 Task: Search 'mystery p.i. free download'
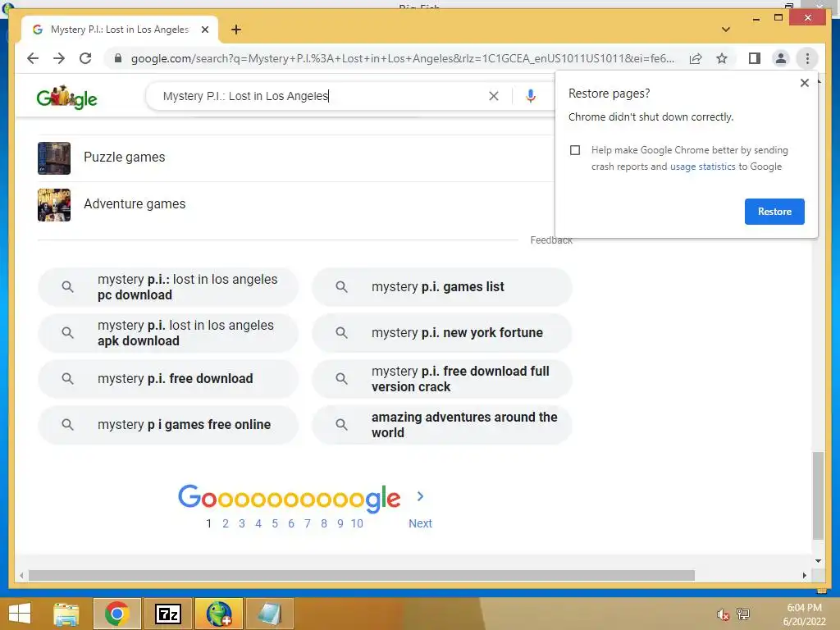click(x=167, y=379)
